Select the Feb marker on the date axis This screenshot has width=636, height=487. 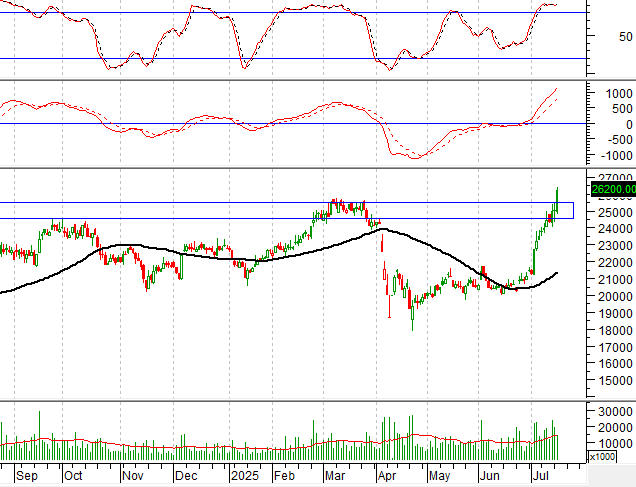click(286, 477)
